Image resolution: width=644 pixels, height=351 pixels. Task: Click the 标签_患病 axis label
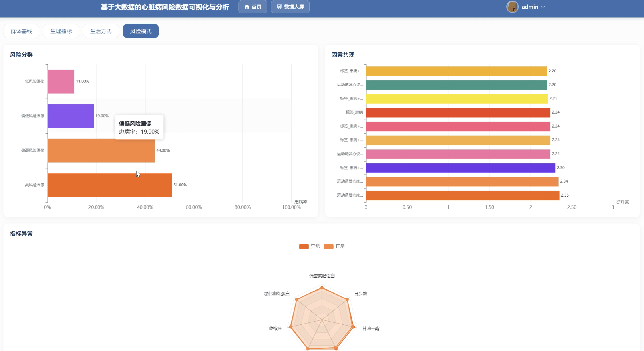pyautogui.click(x=354, y=112)
